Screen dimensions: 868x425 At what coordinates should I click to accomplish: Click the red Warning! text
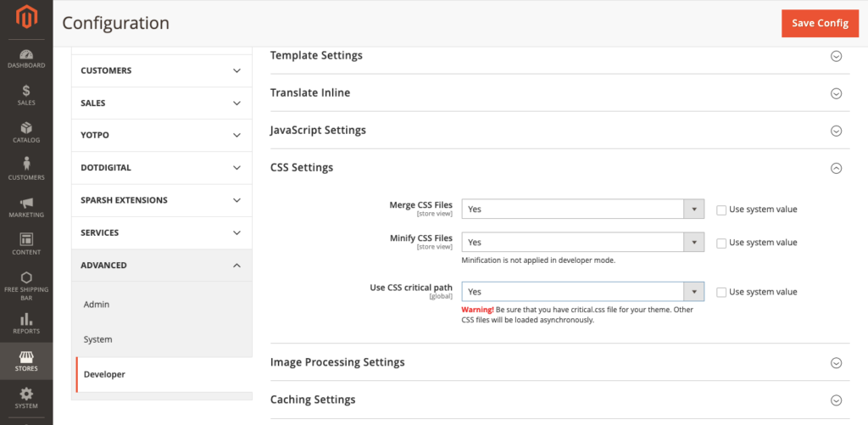tap(477, 310)
